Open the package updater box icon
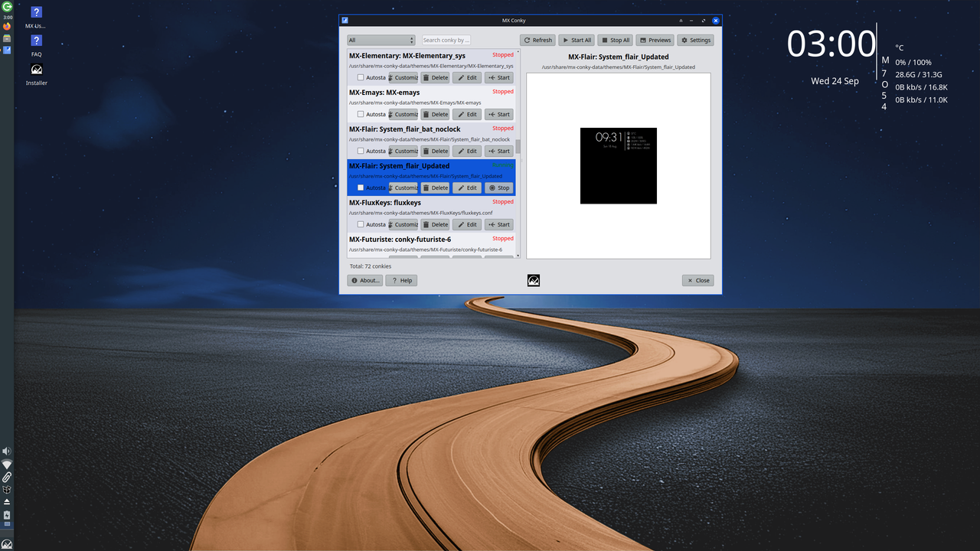This screenshot has width=980, height=551. (x=7, y=489)
